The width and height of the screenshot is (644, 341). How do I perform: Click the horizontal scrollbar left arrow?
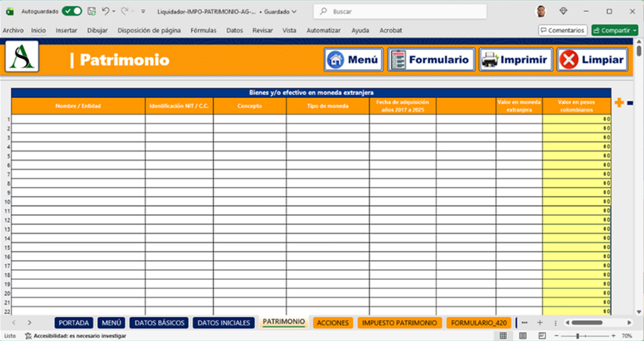tap(567, 322)
